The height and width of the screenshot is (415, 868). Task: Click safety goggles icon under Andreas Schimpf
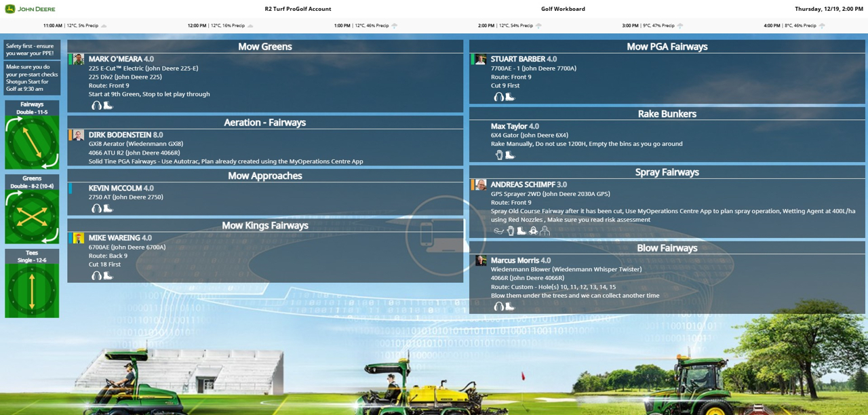(498, 231)
